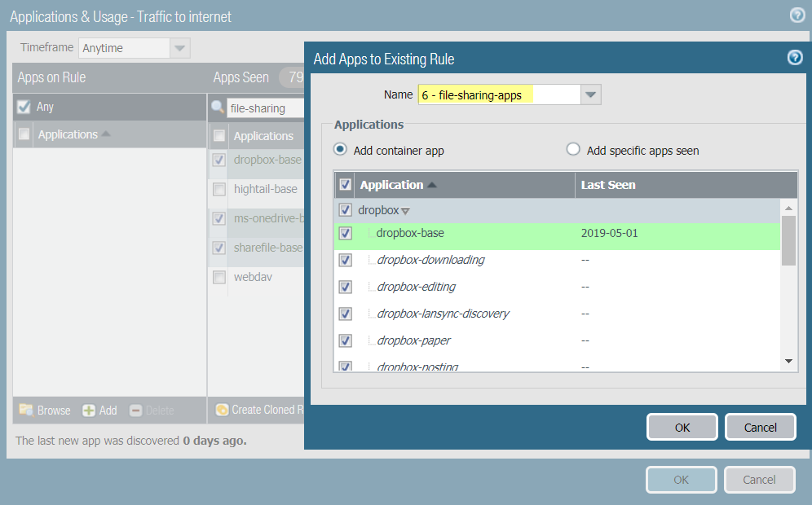Check the webdav checkbox in Apps Seen
This screenshot has width=812, height=505.
[219, 277]
